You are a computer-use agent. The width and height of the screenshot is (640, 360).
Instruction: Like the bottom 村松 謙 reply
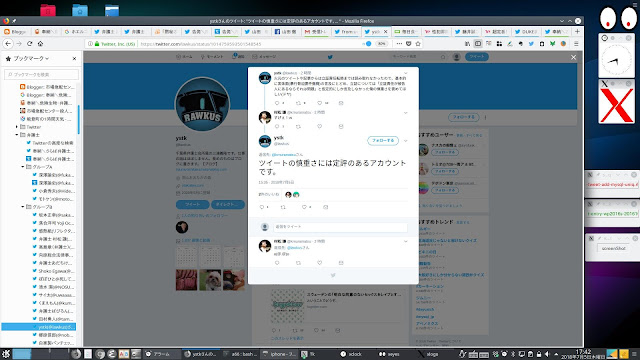click(x=320, y=263)
